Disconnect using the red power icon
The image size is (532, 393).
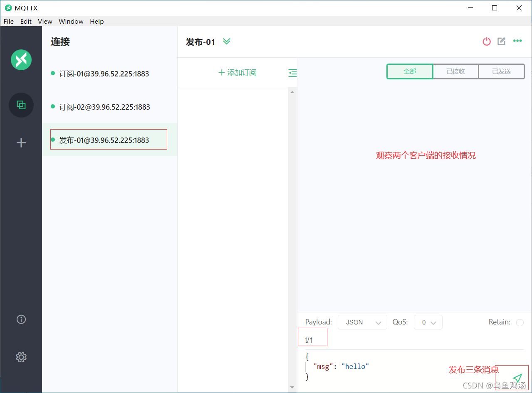[x=487, y=41]
